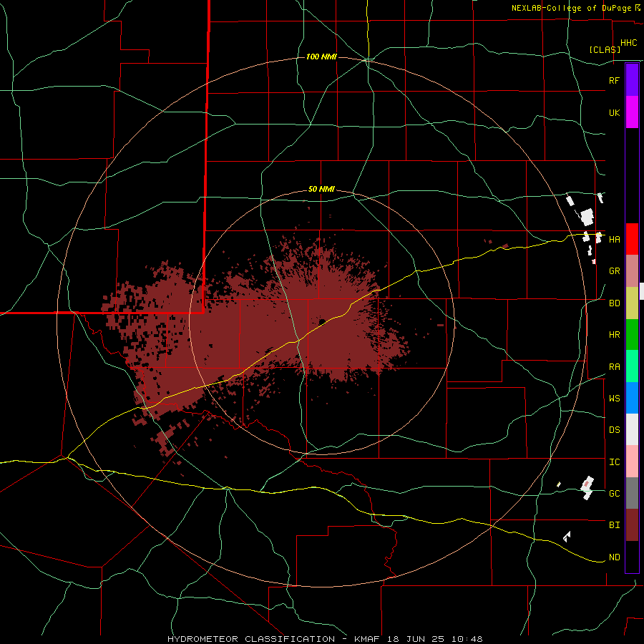Click the 'RA' legend label
The width and height of the screenshot is (644, 644).
[614, 367]
